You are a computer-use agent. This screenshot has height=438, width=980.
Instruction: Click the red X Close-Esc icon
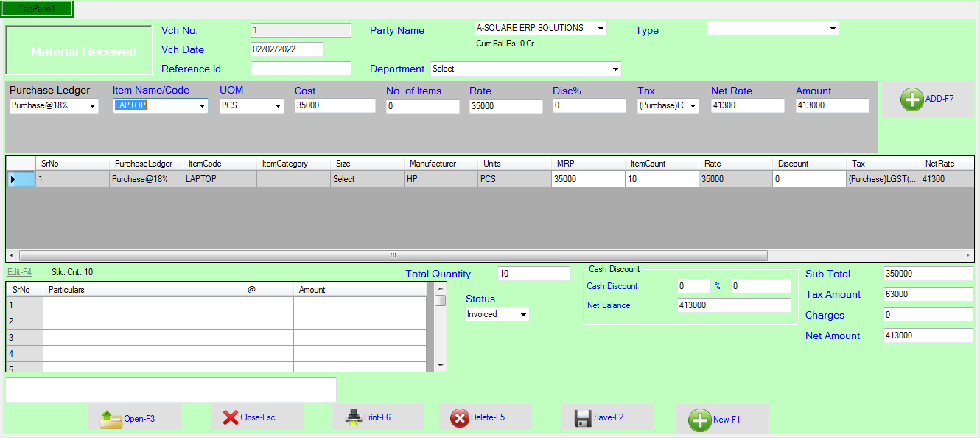[x=231, y=417]
